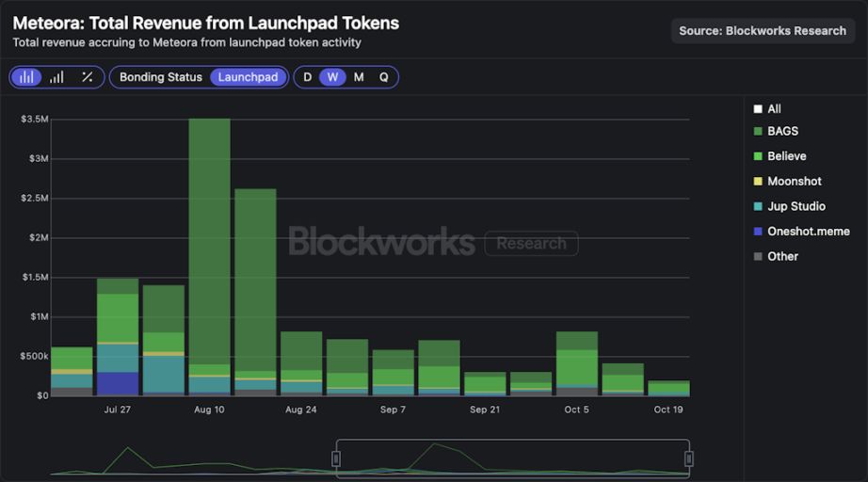Viewport: 868px width, 482px height.
Task: Click the right range slider handle
Action: [689, 458]
